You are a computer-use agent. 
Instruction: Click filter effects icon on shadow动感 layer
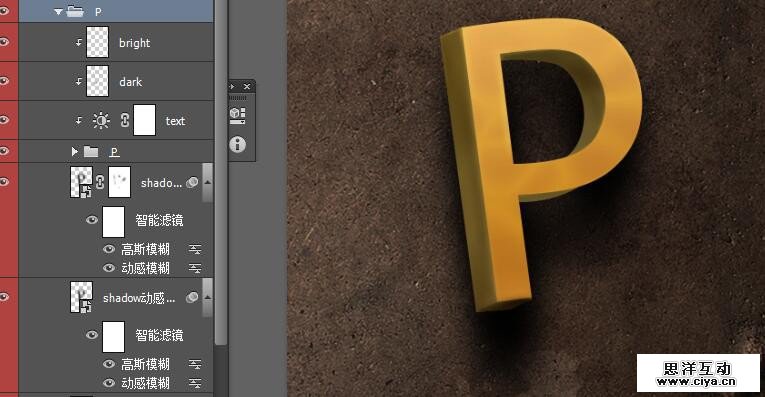[x=192, y=297]
